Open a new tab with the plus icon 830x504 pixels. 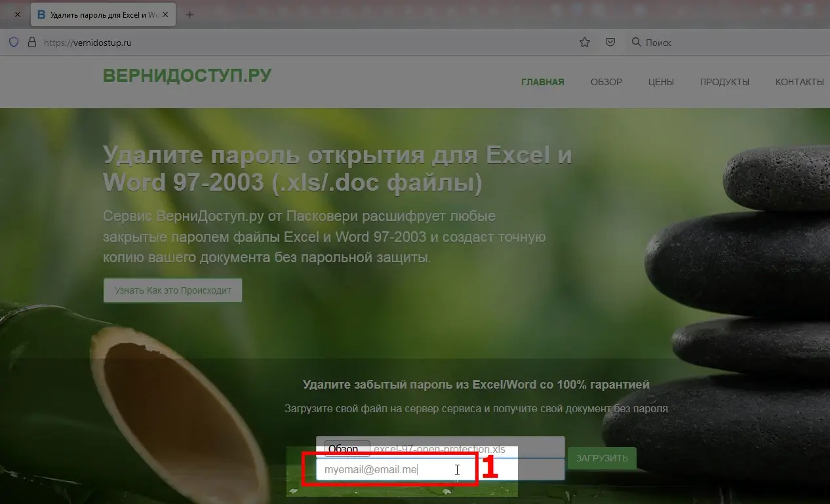(x=190, y=14)
